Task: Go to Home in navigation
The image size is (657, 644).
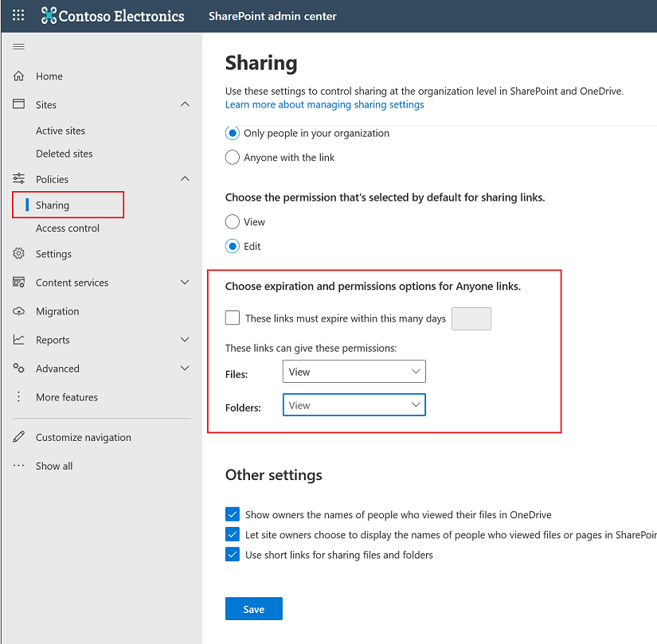Action: tap(49, 76)
